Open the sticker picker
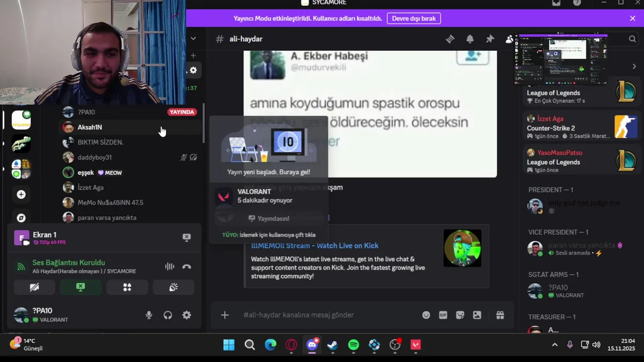The width and height of the screenshot is (644, 362). pyautogui.click(x=460, y=315)
